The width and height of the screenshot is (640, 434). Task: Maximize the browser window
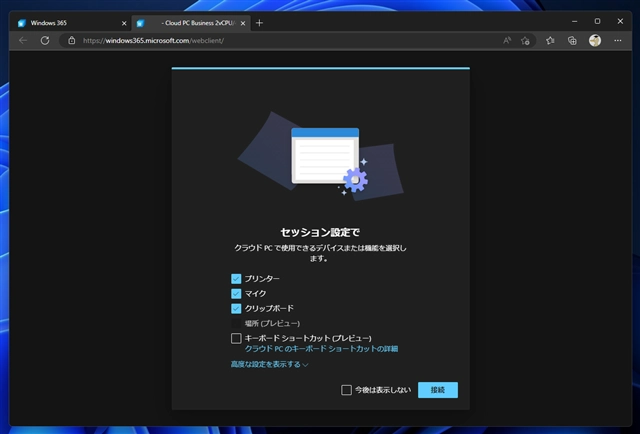click(597, 21)
